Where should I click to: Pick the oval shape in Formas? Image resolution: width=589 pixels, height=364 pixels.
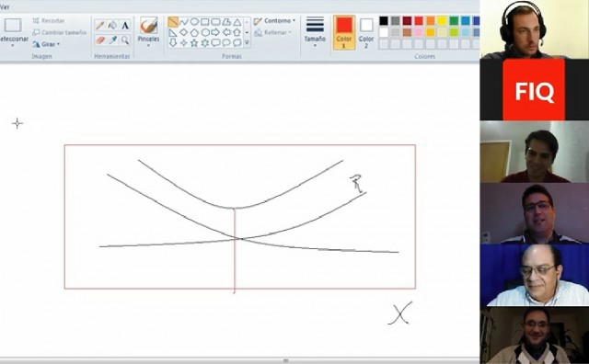point(194,22)
